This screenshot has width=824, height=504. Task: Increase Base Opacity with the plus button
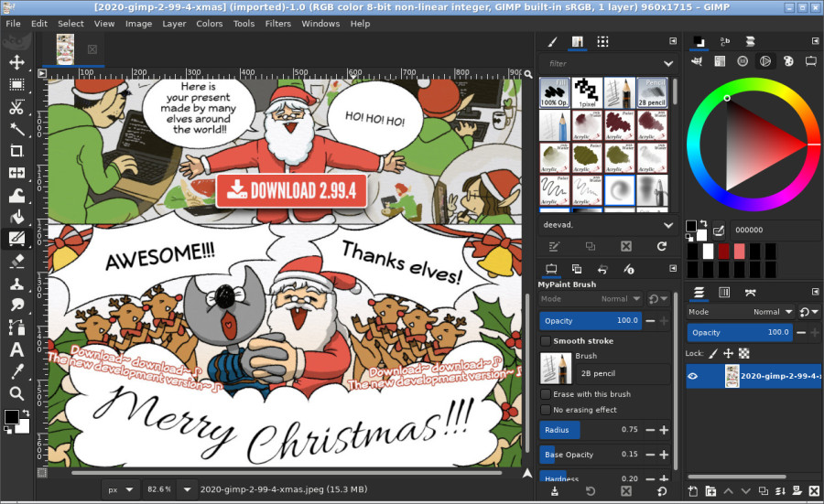click(664, 455)
